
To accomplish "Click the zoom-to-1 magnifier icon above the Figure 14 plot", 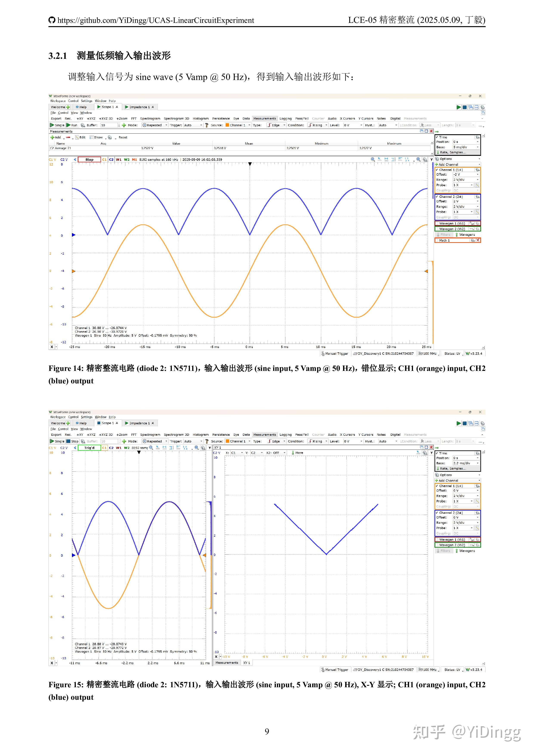I will tap(373, 159).
